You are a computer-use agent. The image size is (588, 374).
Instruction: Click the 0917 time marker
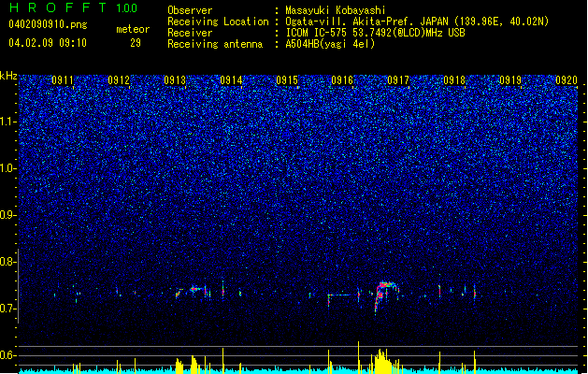coord(398,80)
